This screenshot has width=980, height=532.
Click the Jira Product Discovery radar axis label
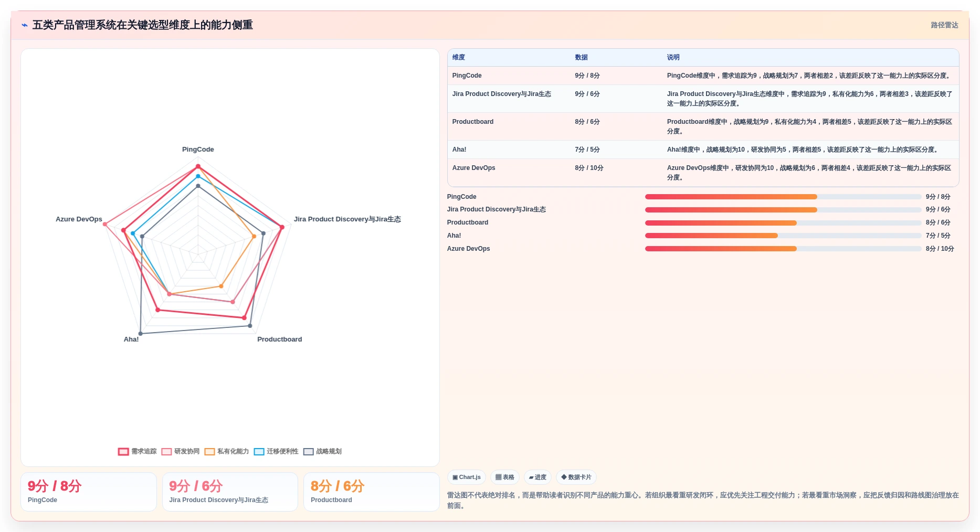point(347,219)
